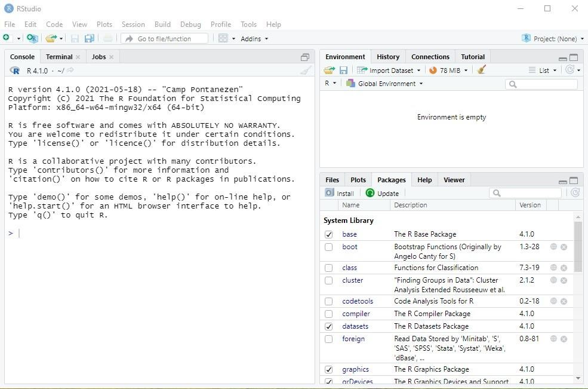Click the broom icon to clear Environment
This screenshot has height=389, width=588.
coord(481,70)
